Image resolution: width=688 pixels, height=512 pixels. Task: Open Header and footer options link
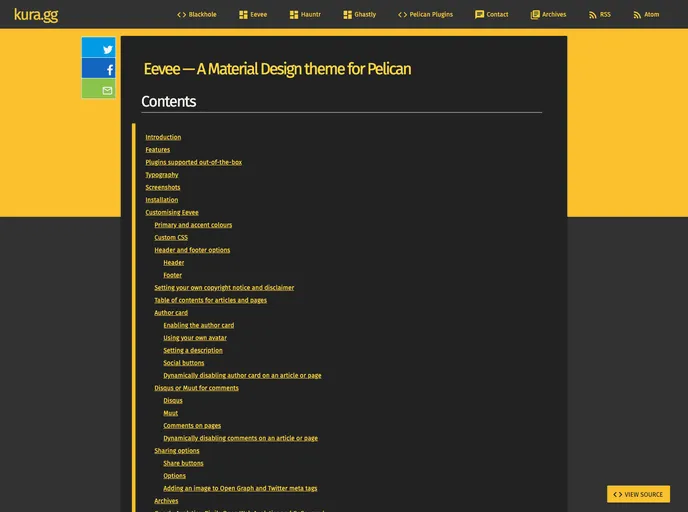(x=192, y=250)
